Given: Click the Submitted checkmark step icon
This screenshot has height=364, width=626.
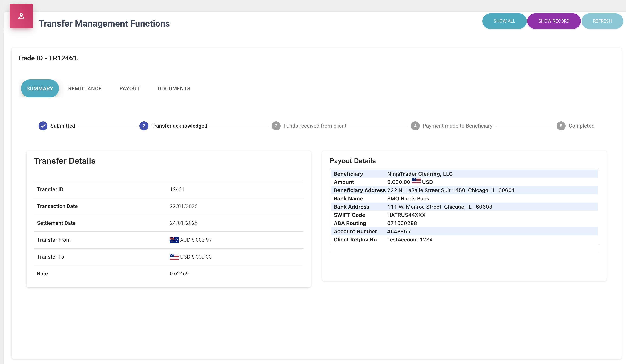Looking at the screenshot, I should click(43, 126).
